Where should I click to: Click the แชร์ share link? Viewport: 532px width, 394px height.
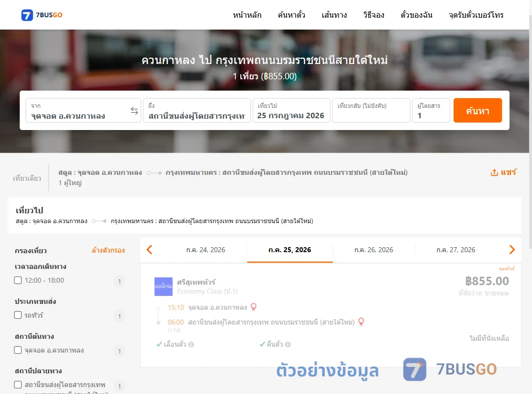coord(508,172)
